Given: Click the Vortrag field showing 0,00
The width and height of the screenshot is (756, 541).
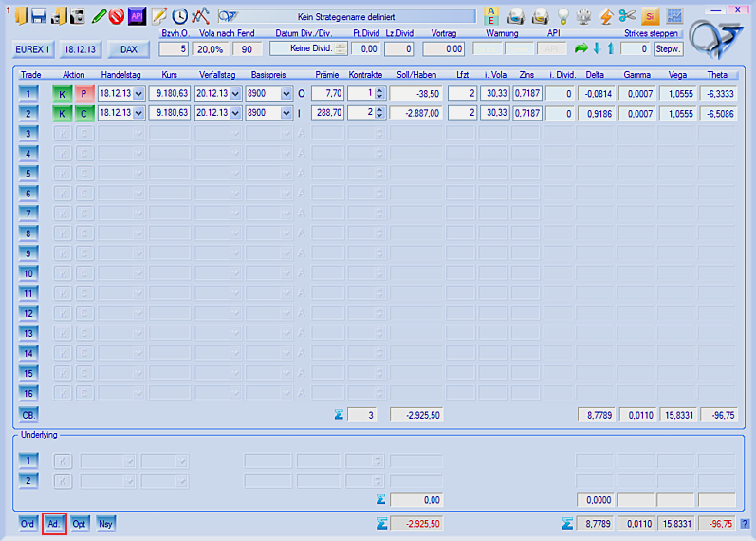Looking at the screenshot, I should pyautogui.click(x=444, y=48).
